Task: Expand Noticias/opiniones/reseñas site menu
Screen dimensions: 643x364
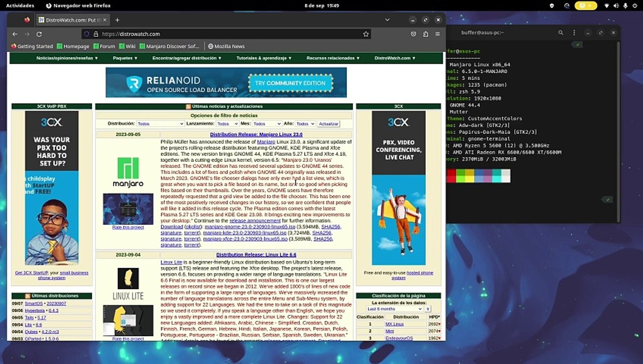Action: [x=67, y=58]
